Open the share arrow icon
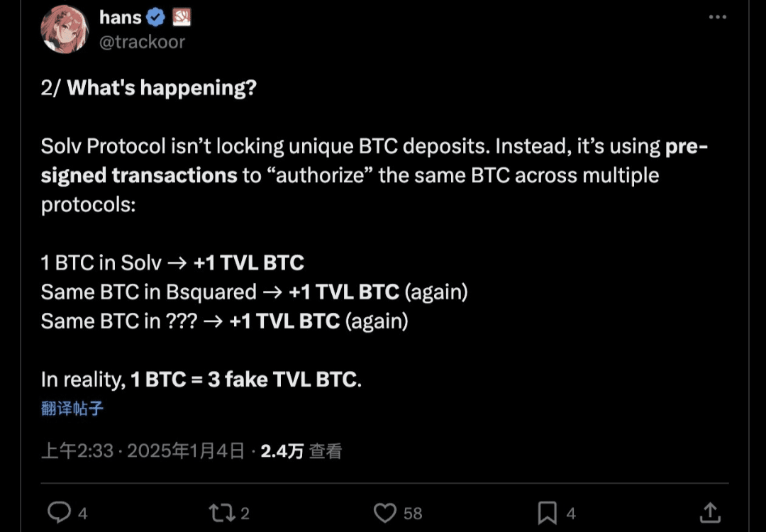The height and width of the screenshot is (532, 766). tap(710, 512)
